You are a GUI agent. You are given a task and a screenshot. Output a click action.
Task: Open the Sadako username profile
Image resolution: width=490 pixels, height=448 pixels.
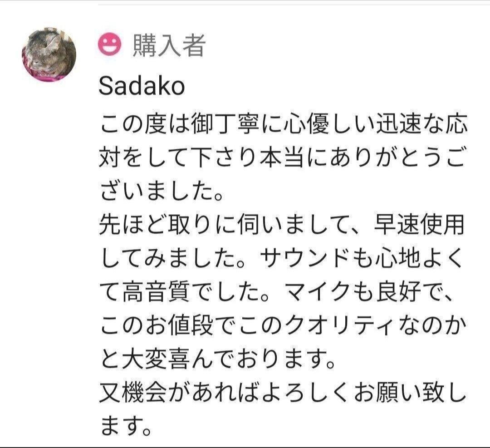142,86
